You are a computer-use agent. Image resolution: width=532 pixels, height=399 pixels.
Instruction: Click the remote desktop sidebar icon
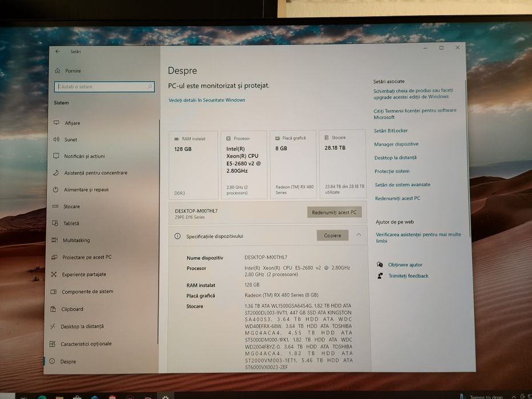click(52, 327)
